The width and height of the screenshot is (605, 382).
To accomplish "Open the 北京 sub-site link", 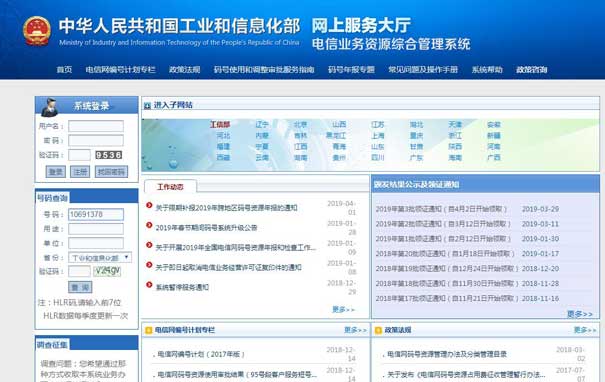I will click(301, 124).
